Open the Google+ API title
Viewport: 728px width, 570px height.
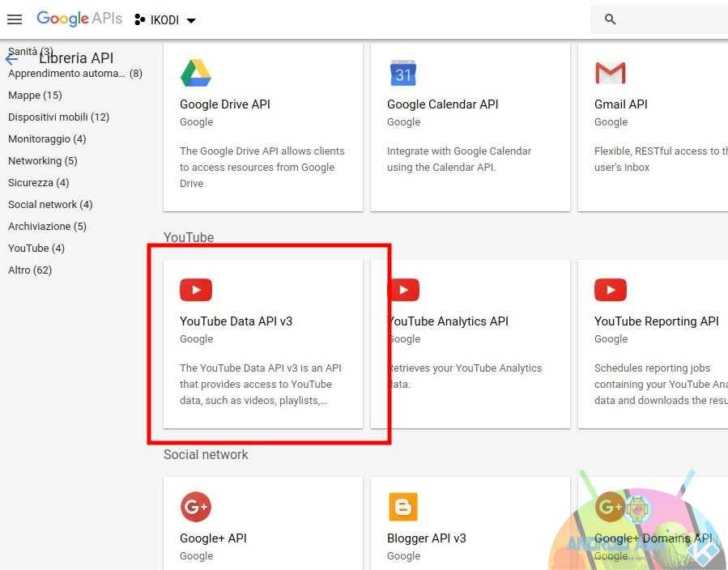point(213,538)
